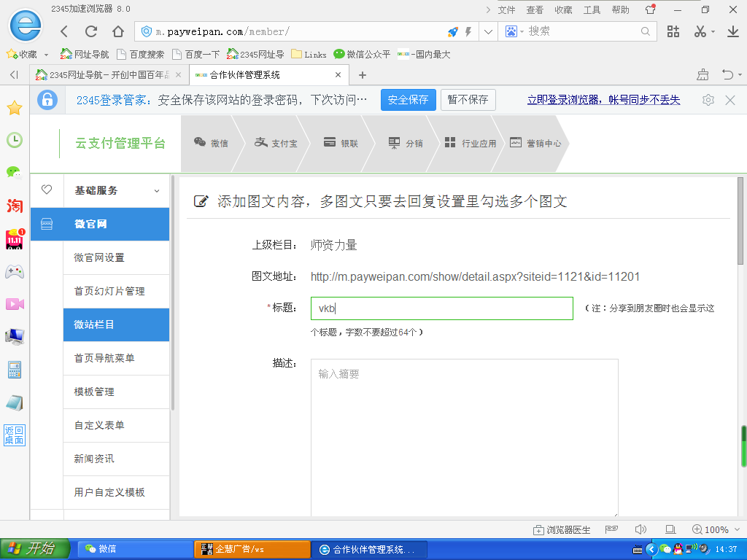
Task: Open the downloads arrow icon
Action: [732, 32]
